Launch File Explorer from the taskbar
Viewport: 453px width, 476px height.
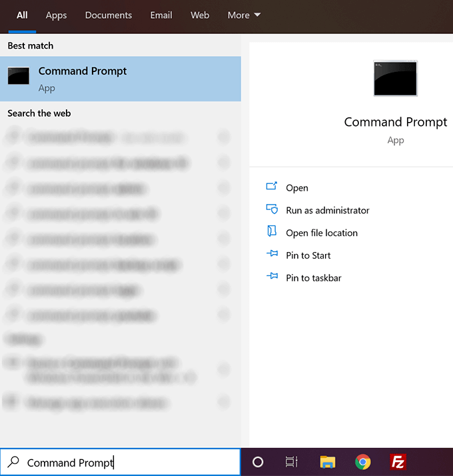pyautogui.click(x=327, y=462)
